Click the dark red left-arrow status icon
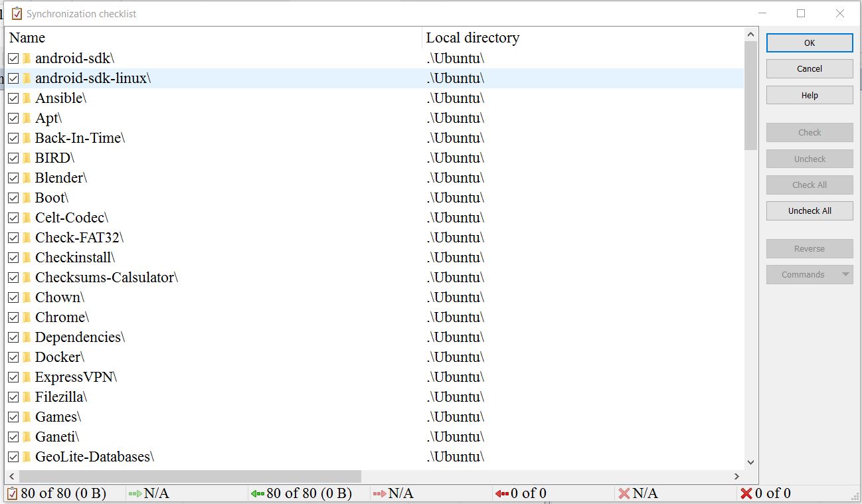862x504 pixels. (501, 493)
